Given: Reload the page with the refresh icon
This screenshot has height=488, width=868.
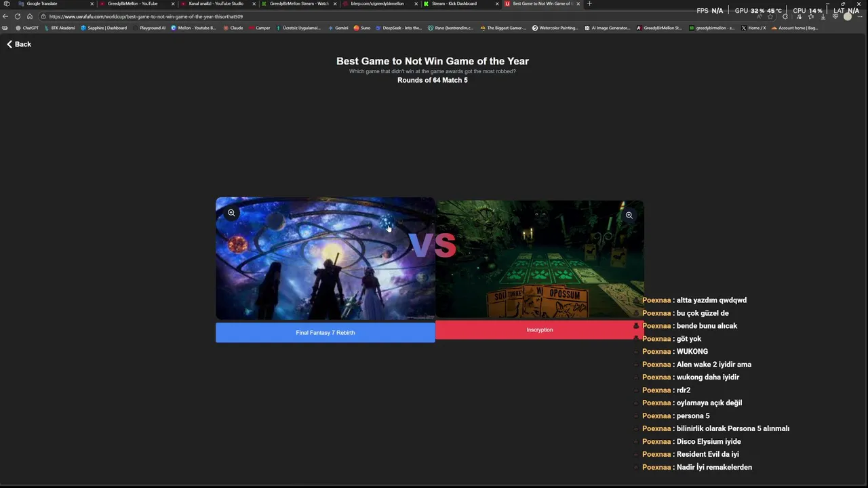Looking at the screenshot, I should pos(18,16).
